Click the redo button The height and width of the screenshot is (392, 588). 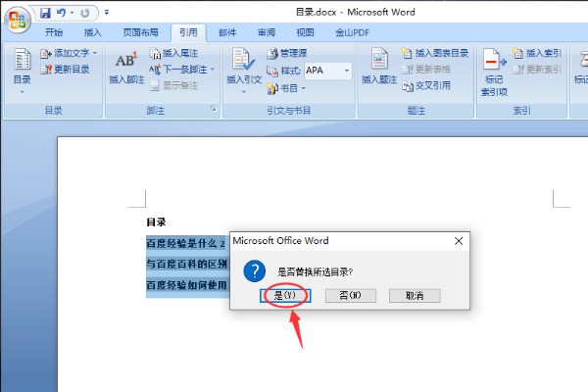point(85,13)
